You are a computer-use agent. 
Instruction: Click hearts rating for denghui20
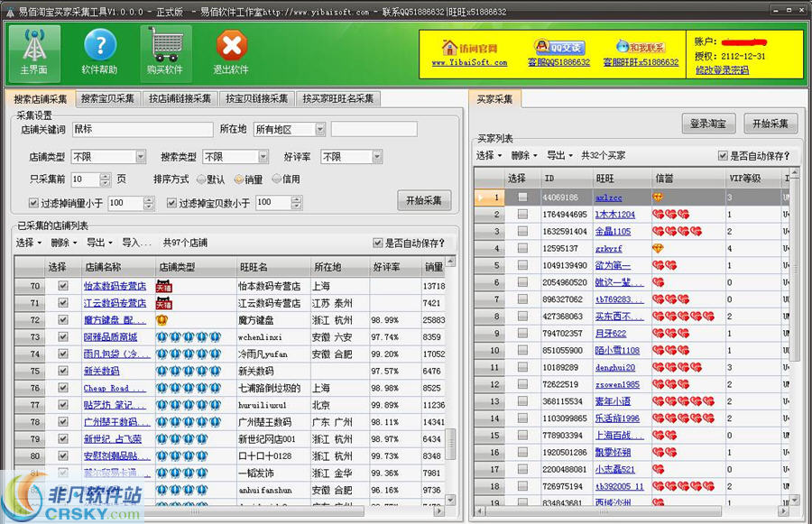pos(677,368)
